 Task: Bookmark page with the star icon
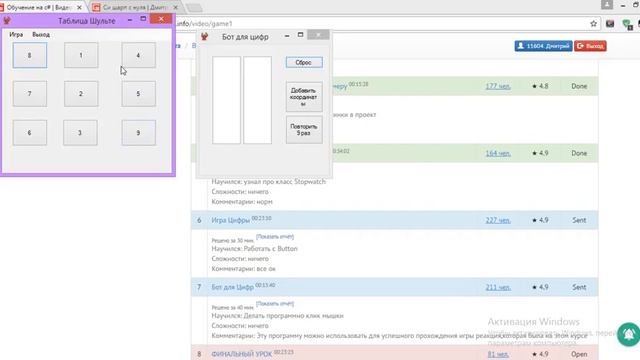point(593,24)
